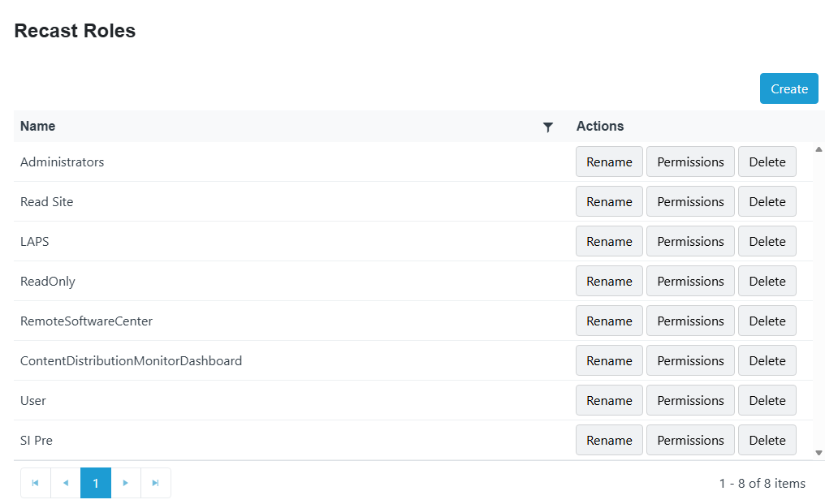Viewport: 838px width, 504px height.
Task: Select the ContentDistributionMonitorDashboard name cell
Action: click(x=292, y=361)
